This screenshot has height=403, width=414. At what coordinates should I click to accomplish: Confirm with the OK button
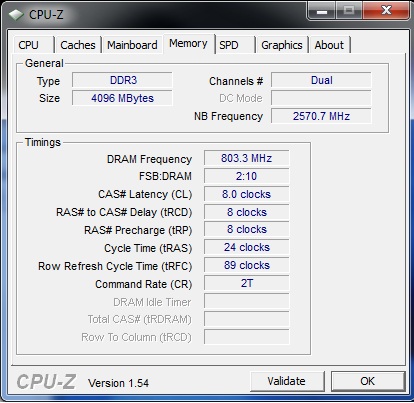(368, 381)
